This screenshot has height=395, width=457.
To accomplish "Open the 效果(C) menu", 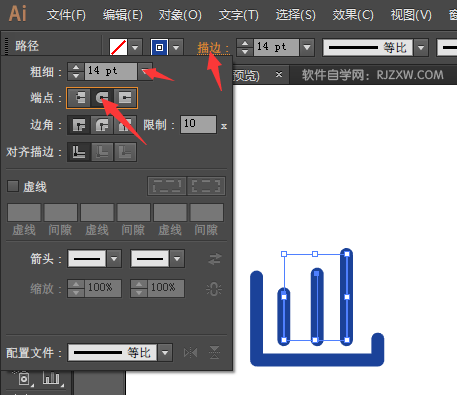I will click(353, 15).
